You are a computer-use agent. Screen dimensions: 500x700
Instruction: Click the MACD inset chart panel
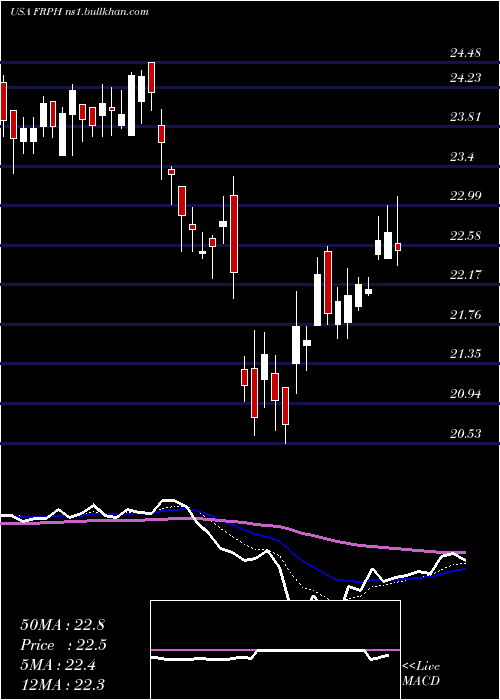pyautogui.click(x=275, y=650)
